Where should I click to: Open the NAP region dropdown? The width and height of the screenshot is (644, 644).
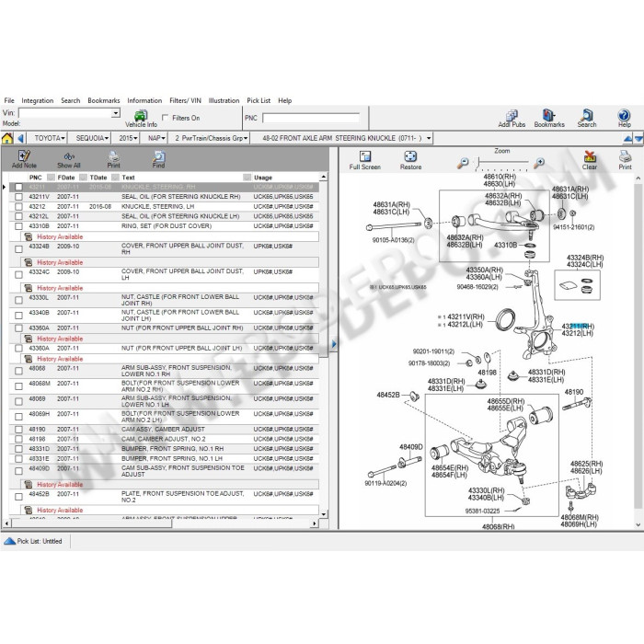(156, 138)
